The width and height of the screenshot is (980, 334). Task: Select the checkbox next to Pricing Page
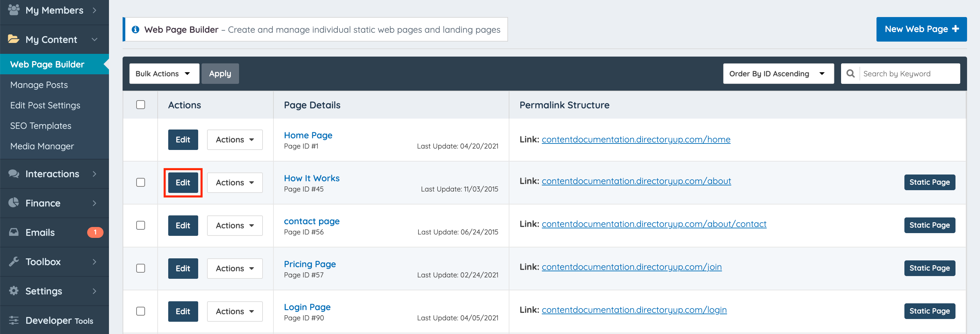tap(140, 269)
